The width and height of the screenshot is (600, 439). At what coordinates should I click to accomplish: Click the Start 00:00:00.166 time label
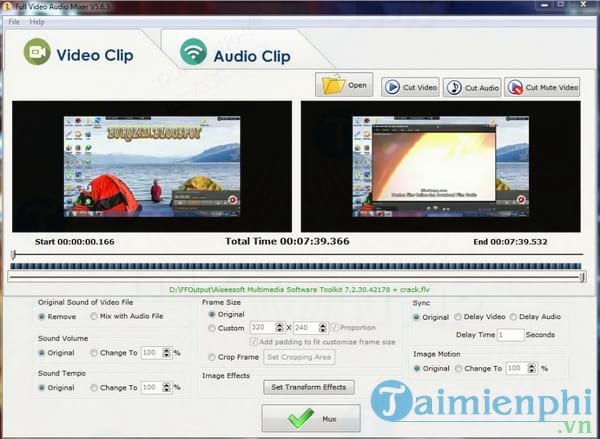(x=75, y=242)
